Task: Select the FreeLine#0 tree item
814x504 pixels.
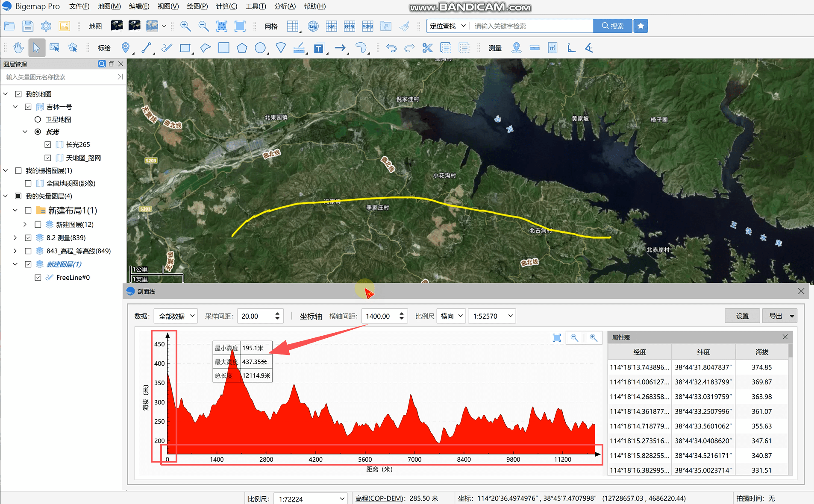Action: (x=73, y=277)
